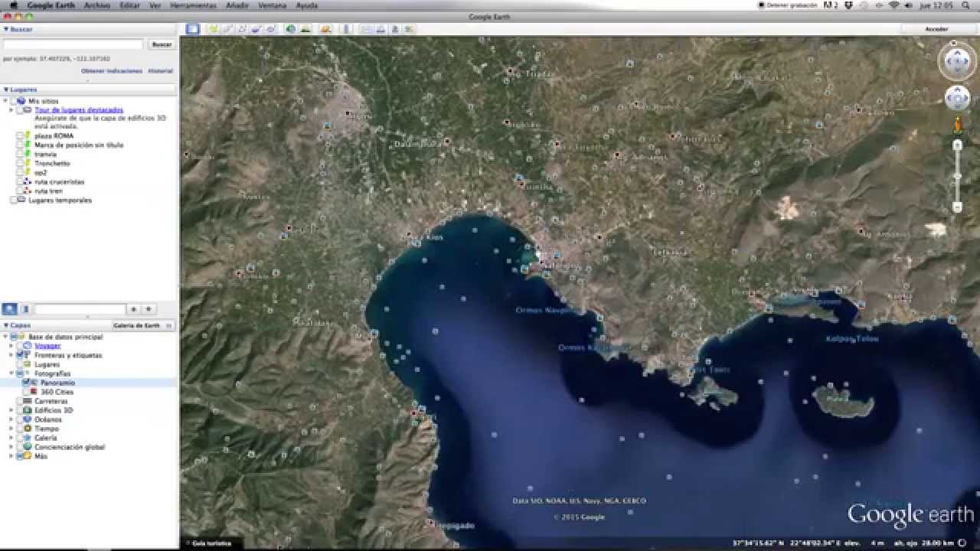Click the Pegman Street View icon

click(957, 124)
